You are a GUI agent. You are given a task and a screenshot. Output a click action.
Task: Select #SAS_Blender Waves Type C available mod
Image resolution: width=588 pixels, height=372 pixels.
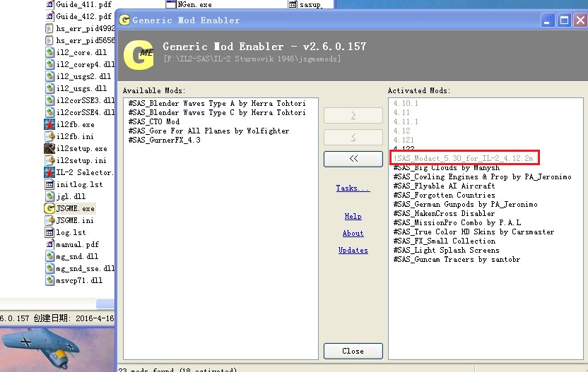point(217,112)
